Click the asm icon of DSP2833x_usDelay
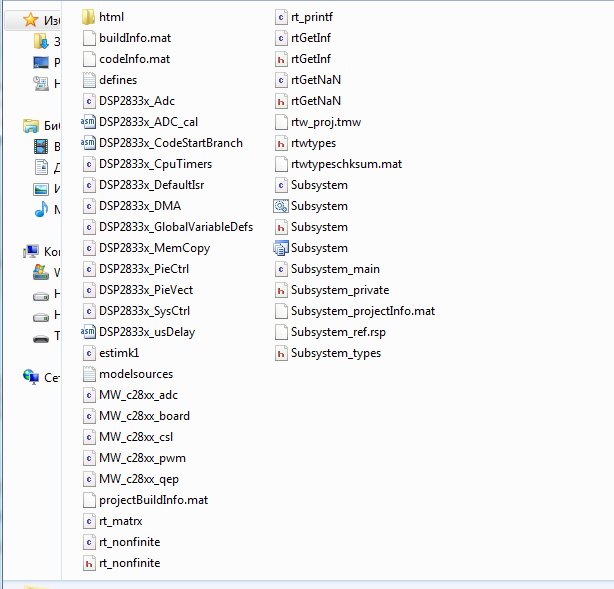This screenshot has width=614, height=589. coord(88,332)
